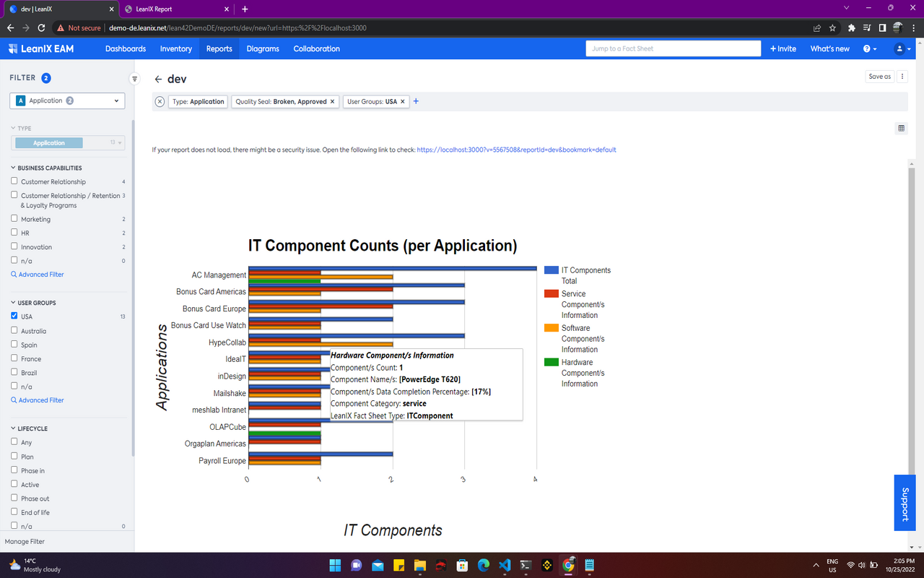
Task: Check the Phase in lifecycle option
Action: (x=14, y=470)
